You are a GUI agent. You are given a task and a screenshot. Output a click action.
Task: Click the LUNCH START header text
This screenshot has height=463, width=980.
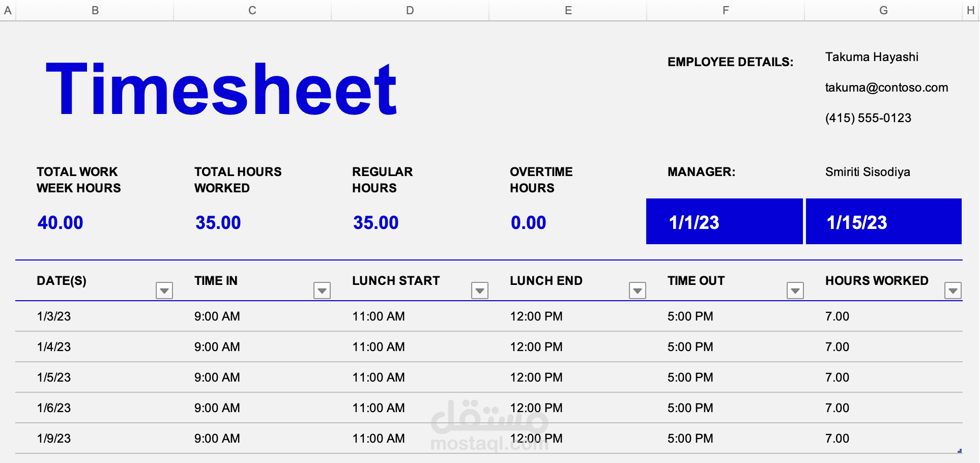tap(396, 281)
